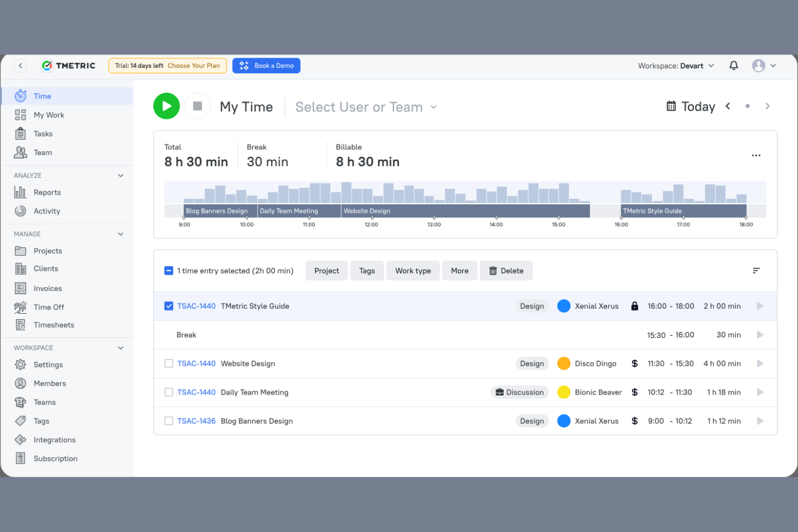This screenshot has width=798, height=532.
Task: Open the Select User or Team dropdown
Action: [366, 107]
